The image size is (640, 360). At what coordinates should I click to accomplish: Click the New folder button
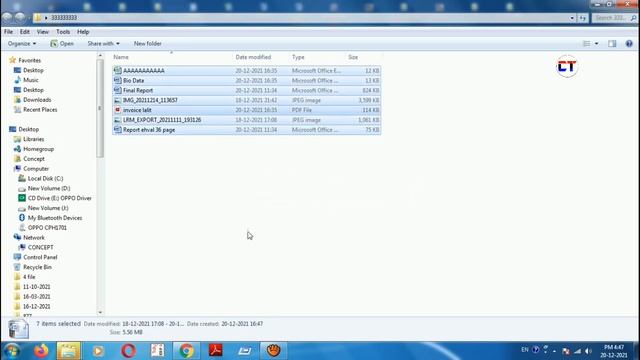click(x=147, y=44)
